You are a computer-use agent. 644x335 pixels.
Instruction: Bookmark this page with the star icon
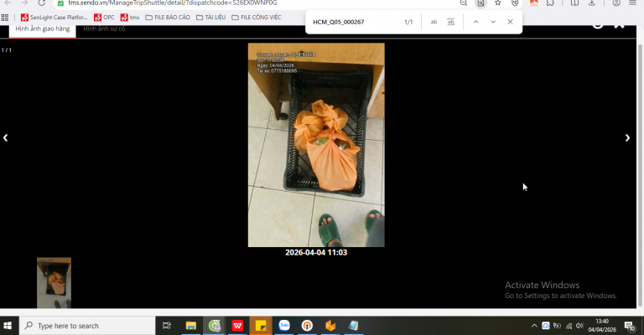point(498,3)
